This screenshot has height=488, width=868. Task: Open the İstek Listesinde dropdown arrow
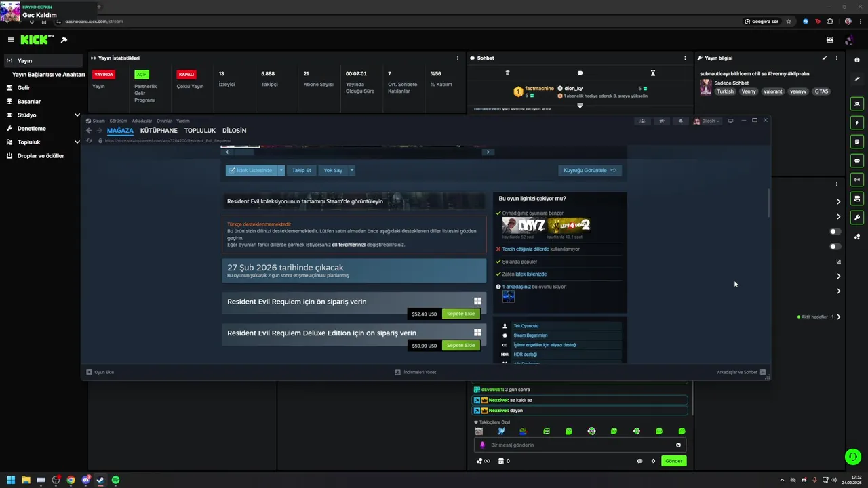pyautogui.click(x=281, y=170)
